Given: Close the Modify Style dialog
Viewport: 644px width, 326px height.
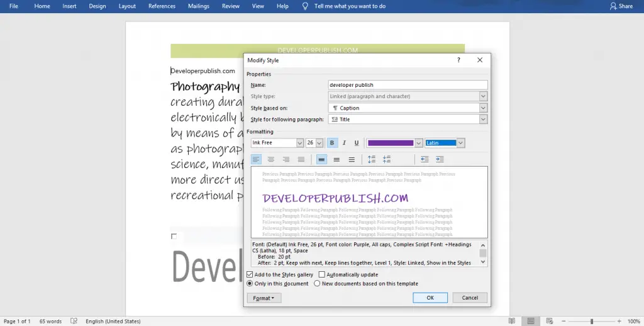Looking at the screenshot, I should pyautogui.click(x=480, y=60).
